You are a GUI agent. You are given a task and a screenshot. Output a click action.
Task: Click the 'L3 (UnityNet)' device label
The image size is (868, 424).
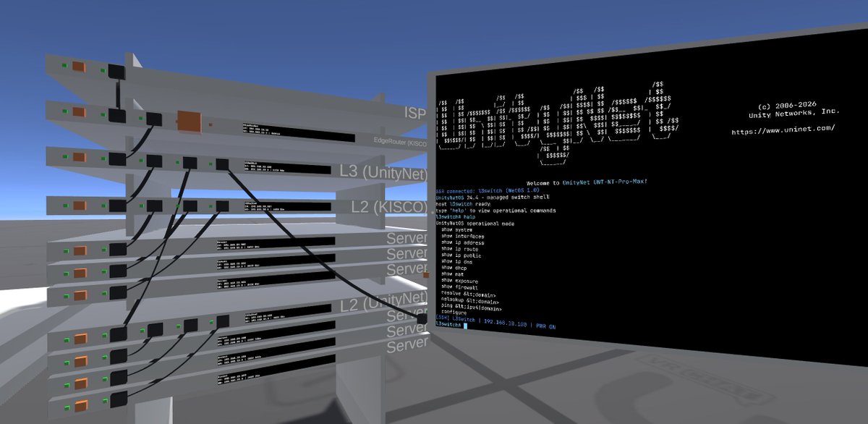(383, 171)
